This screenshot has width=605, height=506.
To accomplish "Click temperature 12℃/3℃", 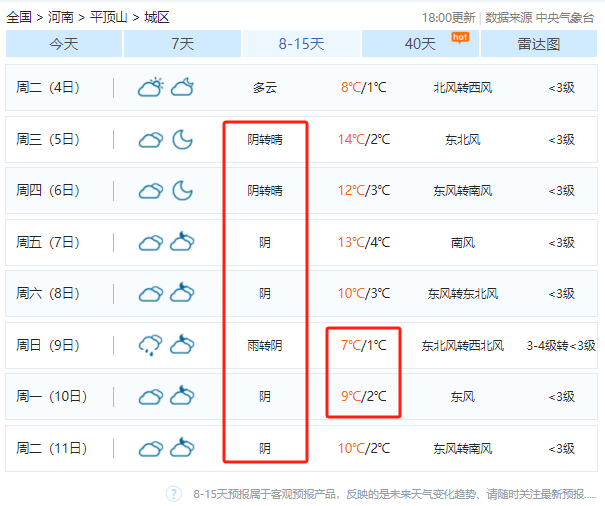I will (364, 190).
